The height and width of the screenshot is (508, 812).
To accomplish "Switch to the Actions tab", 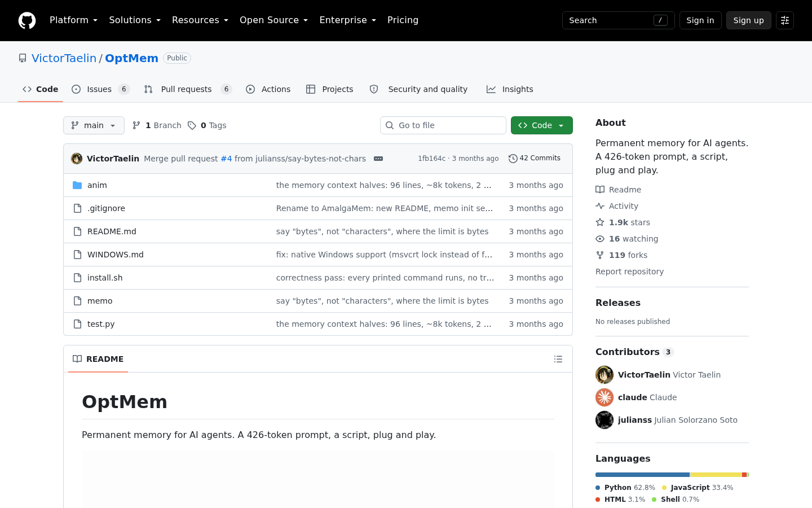I will pos(268,89).
